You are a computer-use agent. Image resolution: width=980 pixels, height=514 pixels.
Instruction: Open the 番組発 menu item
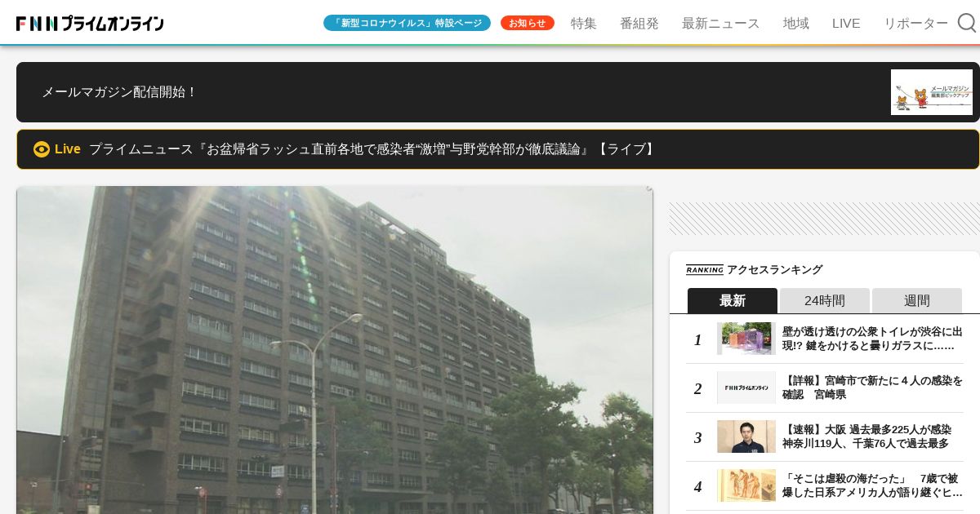639,23
